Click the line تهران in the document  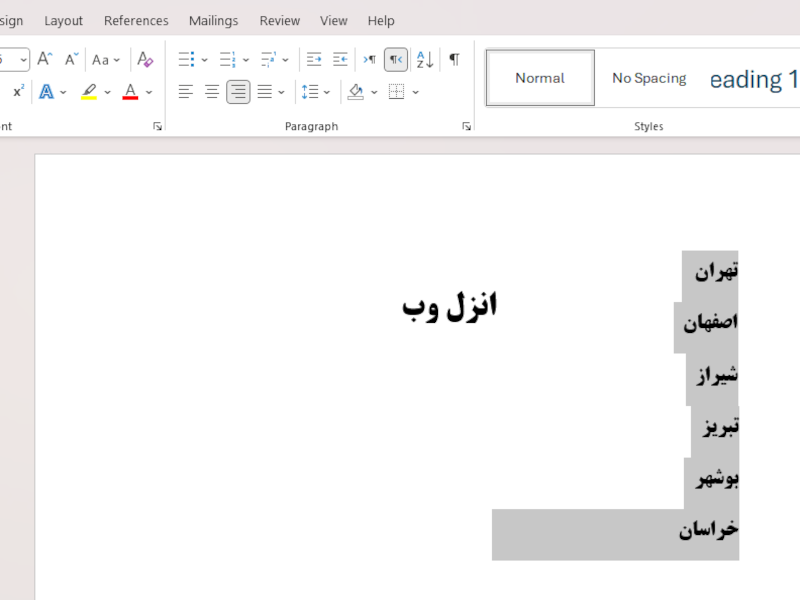(716, 271)
